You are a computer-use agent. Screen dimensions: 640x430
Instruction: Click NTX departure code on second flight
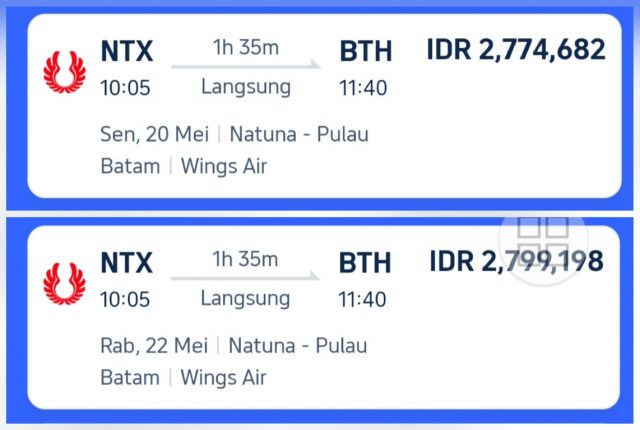point(127,262)
